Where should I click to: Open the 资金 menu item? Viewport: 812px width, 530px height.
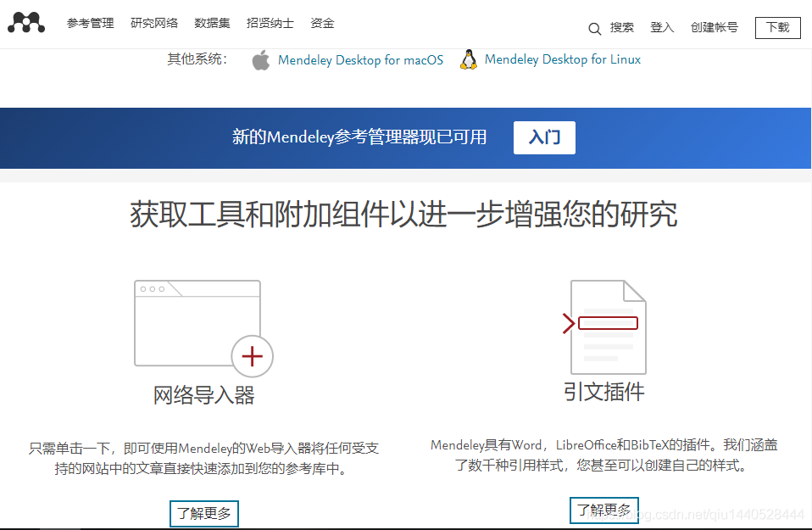pyautogui.click(x=322, y=23)
